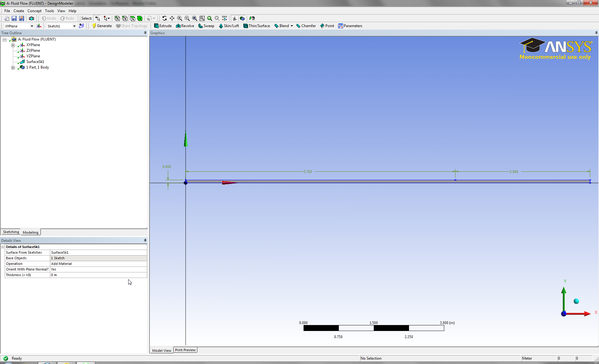Collapse the Details of SurfaceSk1 section
The width and height of the screenshot is (599, 364).
[x=3, y=247]
